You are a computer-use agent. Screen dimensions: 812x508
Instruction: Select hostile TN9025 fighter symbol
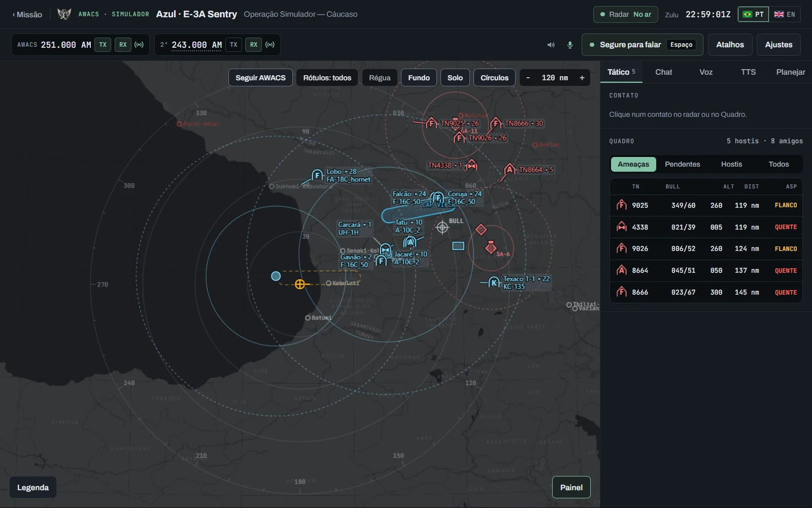tap(431, 123)
